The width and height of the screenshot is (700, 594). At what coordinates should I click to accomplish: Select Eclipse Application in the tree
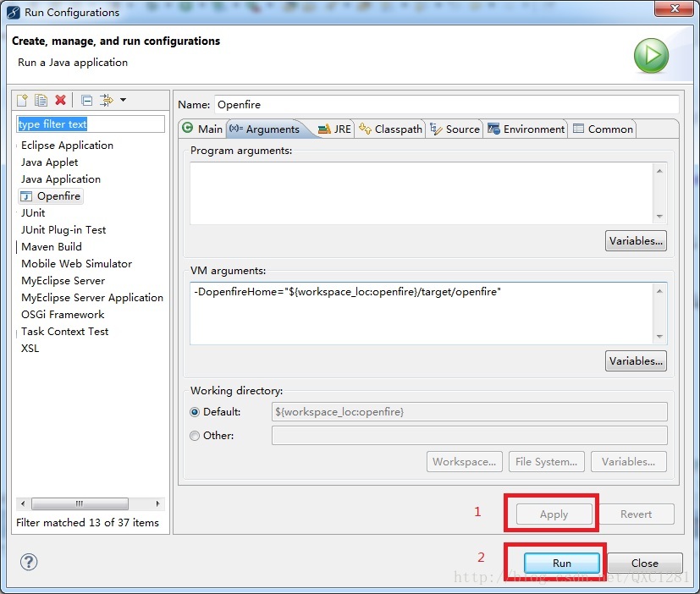coord(67,146)
